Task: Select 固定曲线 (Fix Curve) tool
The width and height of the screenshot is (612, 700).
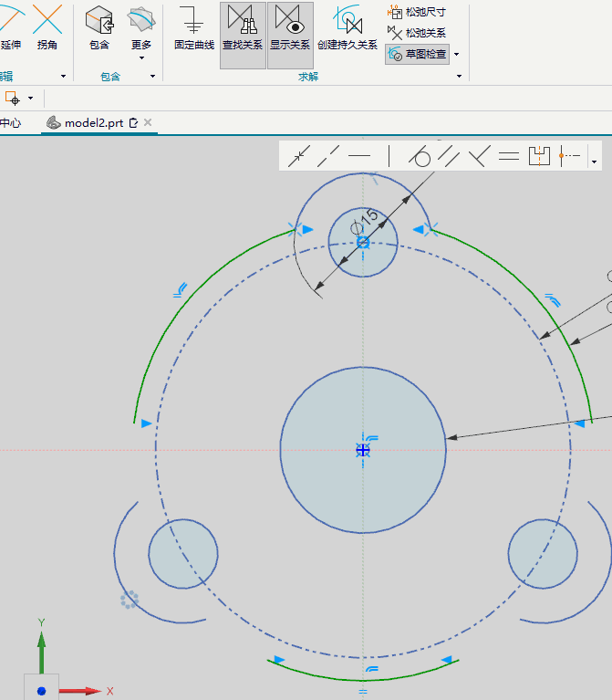Action: point(194,27)
